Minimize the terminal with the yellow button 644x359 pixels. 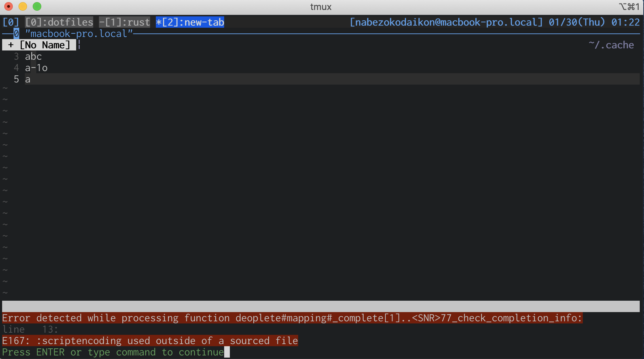(x=23, y=6)
